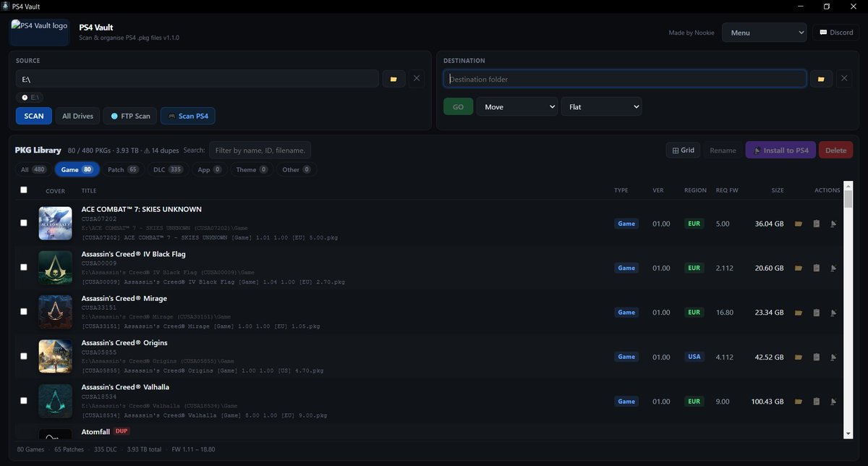Switch to Patch 65 filter
The image size is (868, 466).
click(x=122, y=169)
